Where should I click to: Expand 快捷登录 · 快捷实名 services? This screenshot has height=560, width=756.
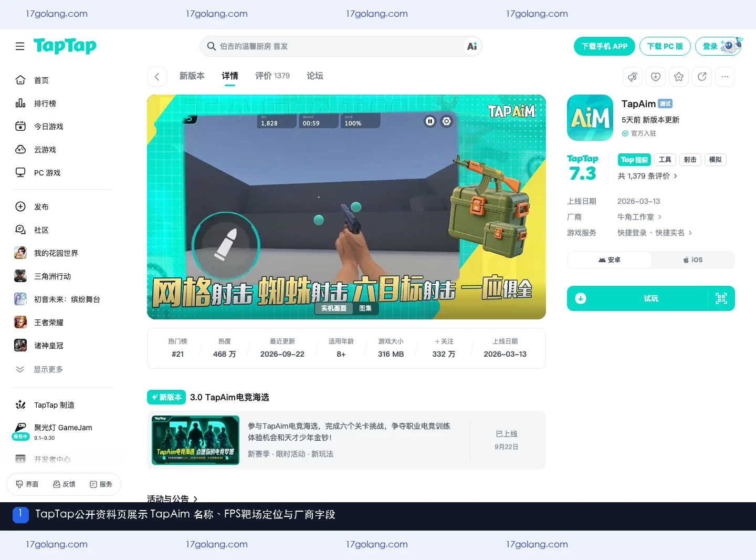(655, 233)
